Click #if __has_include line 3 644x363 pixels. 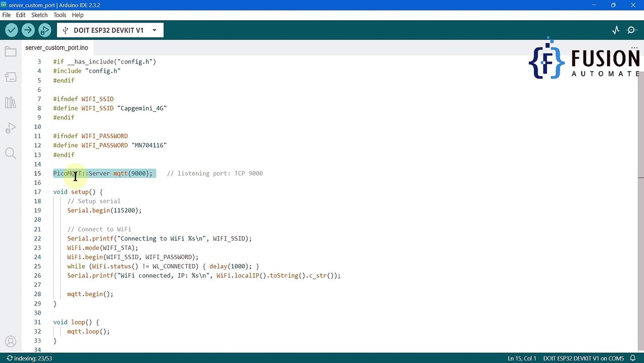[104, 62]
